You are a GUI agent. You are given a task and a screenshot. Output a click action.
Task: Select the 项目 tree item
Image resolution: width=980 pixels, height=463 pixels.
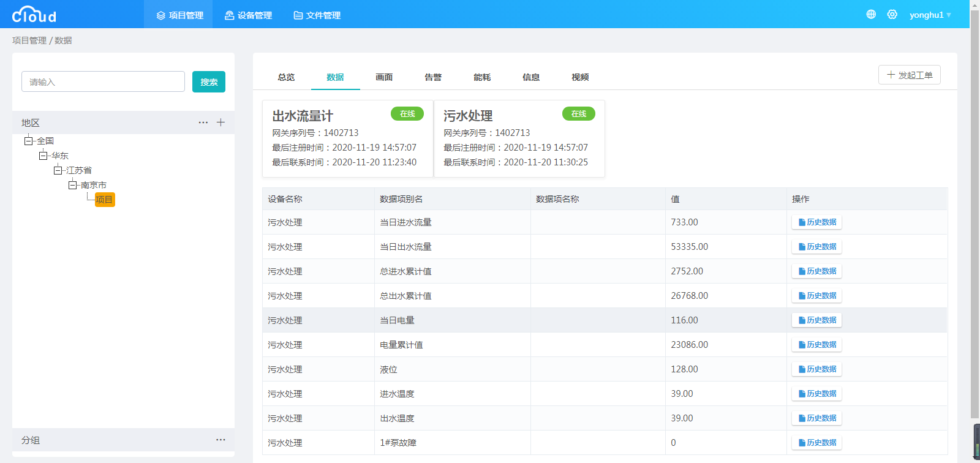pos(105,200)
